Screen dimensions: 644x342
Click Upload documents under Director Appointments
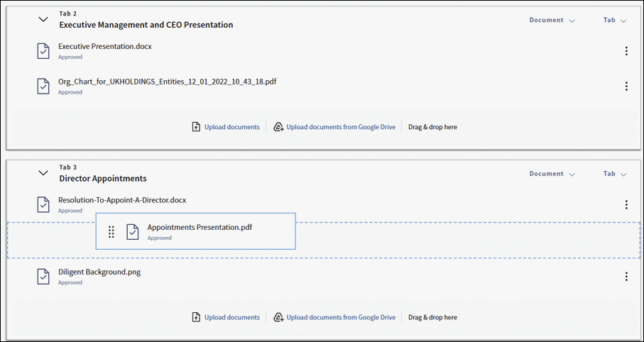[x=226, y=317]
